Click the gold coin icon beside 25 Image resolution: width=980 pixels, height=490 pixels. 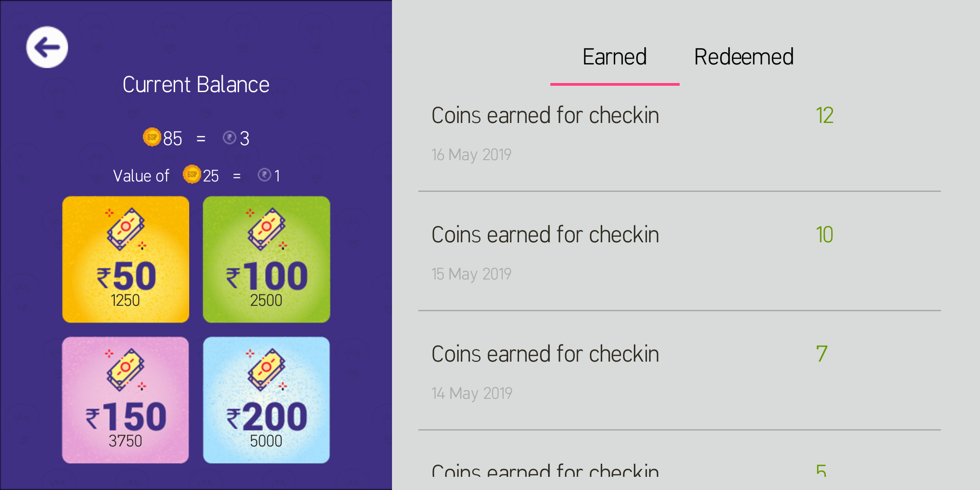click(192, 175)
